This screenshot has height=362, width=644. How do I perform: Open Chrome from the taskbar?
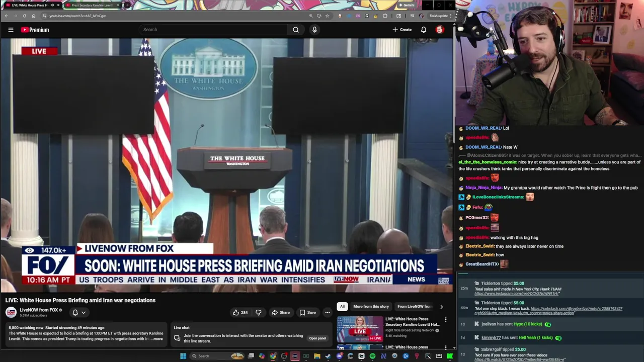[273, 356]
